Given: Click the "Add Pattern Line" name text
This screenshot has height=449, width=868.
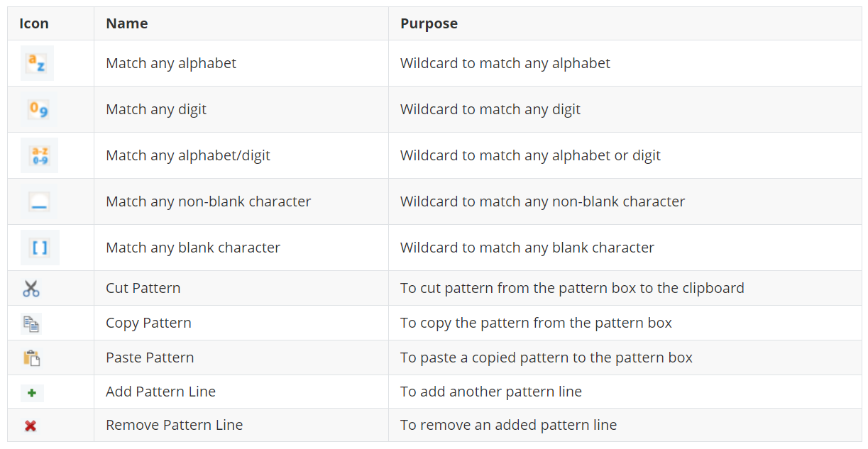Looking at the screenshot, I should tap(160, 392).
